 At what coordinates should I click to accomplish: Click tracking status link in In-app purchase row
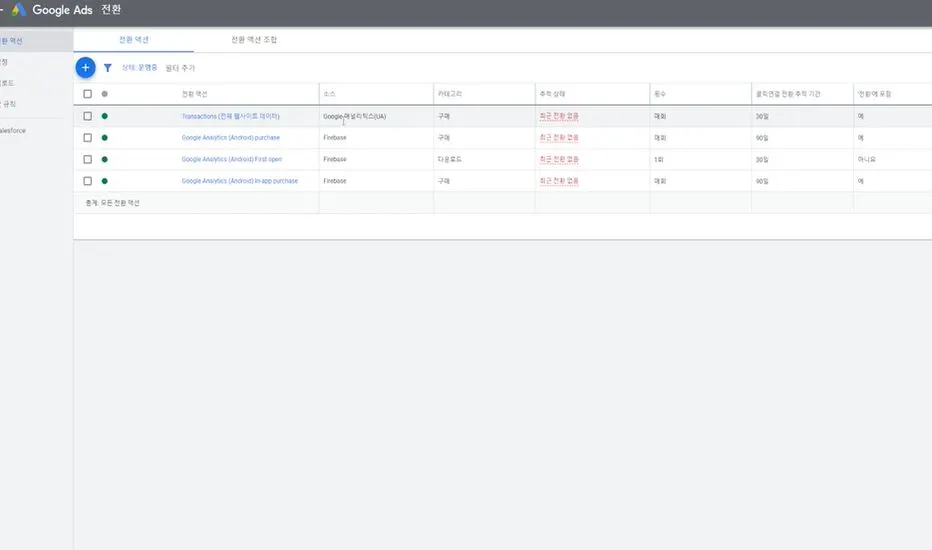559,181
